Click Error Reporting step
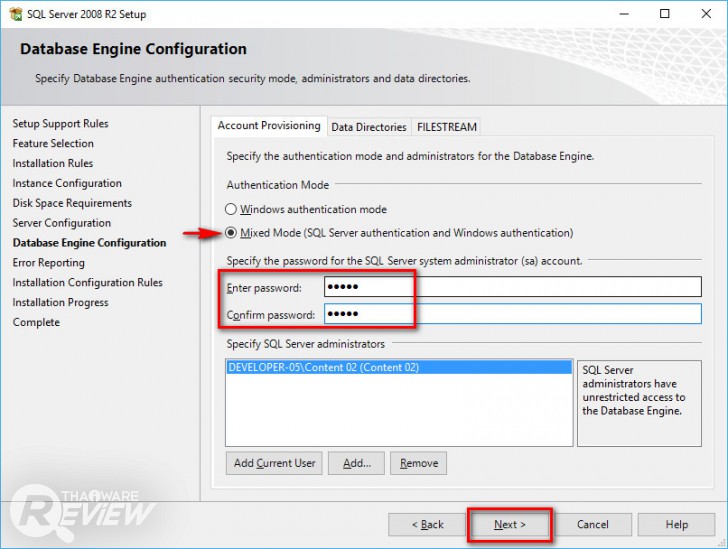728x549 pixels. click(48, 263)
